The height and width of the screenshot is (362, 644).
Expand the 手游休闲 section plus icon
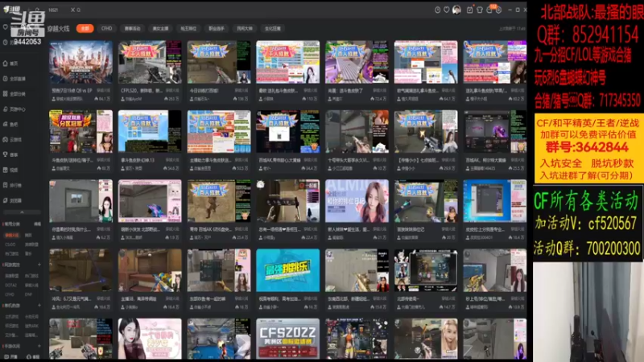tap(39, 346)
